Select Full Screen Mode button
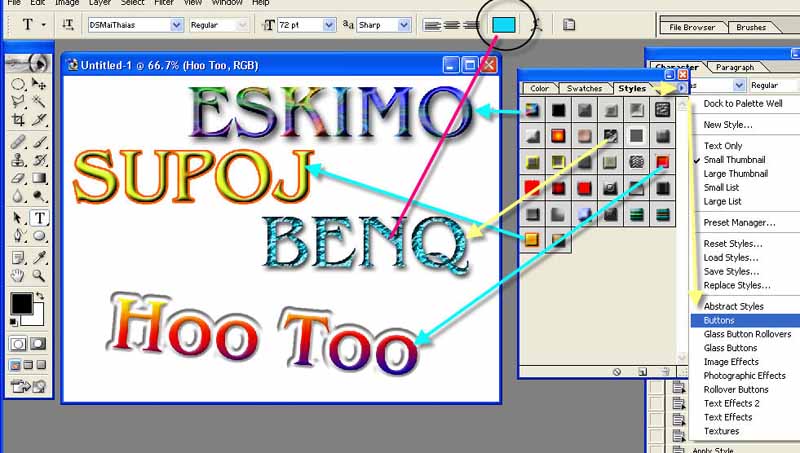The image size is (800, 453). tap(41, 365)
